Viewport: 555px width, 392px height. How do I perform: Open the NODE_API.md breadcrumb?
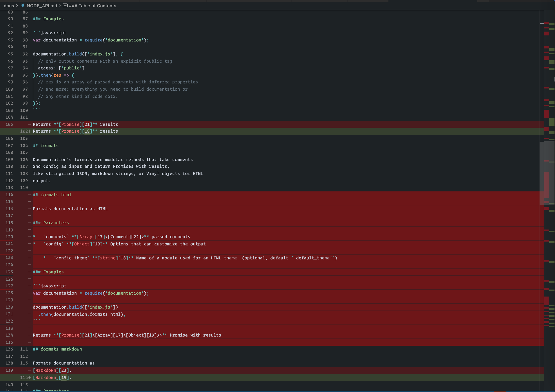pos(42,6)
